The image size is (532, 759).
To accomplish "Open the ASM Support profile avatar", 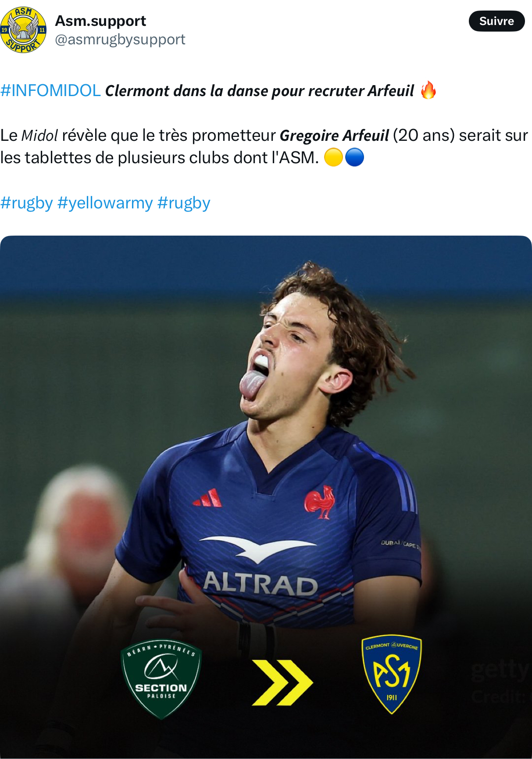I will coord(23,30).
